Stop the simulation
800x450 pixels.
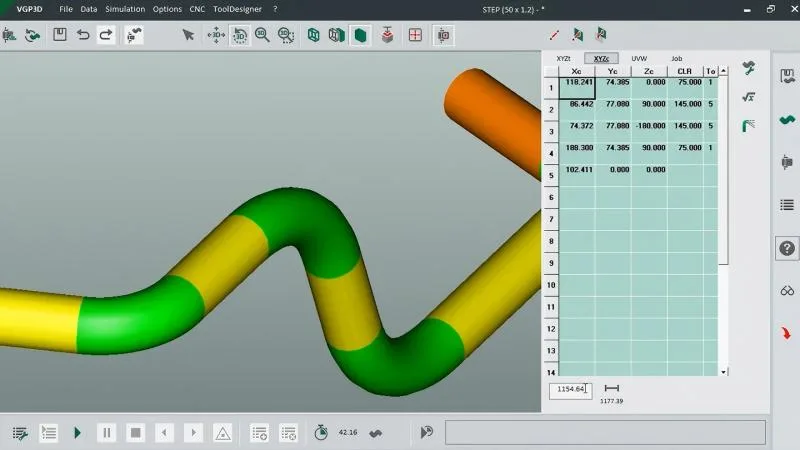[x=136, y=433]
